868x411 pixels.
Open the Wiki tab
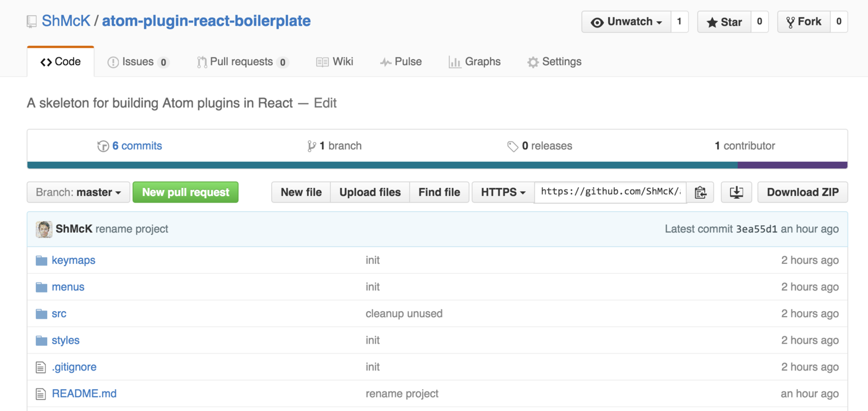[x=335, y=62]
